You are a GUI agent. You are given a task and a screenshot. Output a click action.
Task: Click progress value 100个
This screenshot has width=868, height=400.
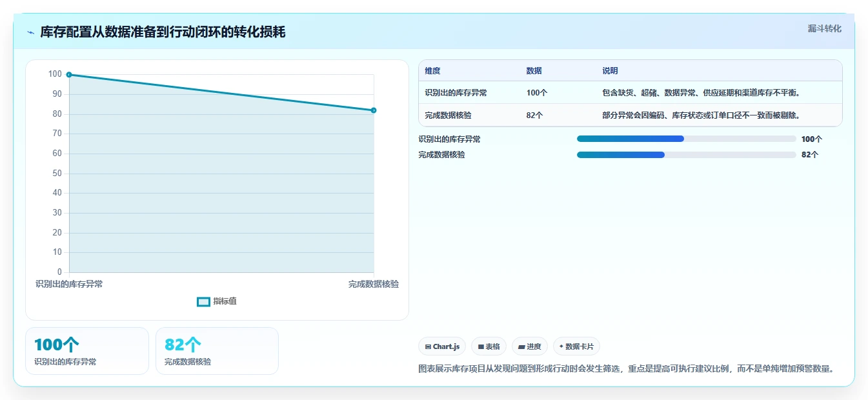click(x=812, y=139)
